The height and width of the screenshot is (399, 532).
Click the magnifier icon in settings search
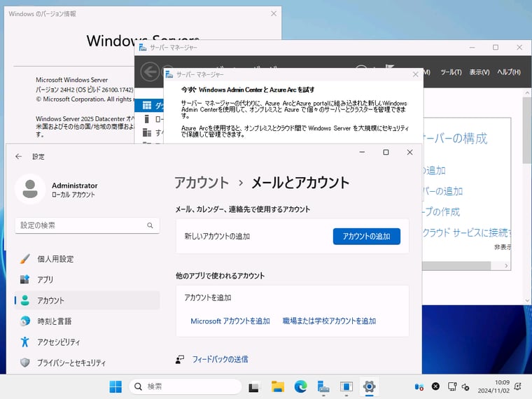(x=150, y=225)
